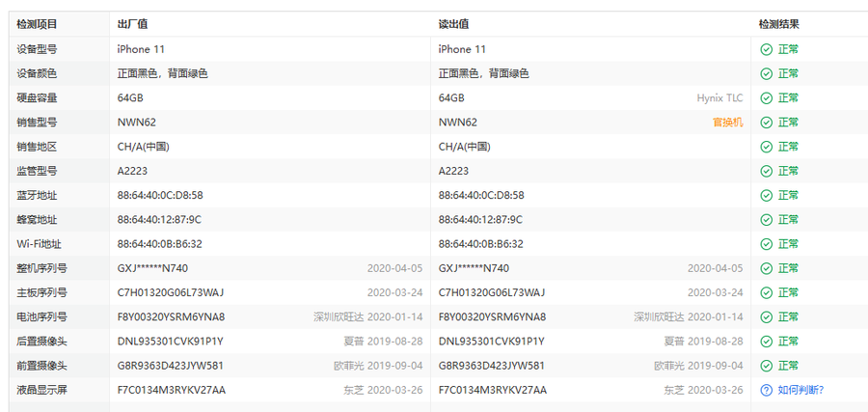This screenshot has height=412, width=868.
Task: Click iPhone 11 in the 读出值 column
Action: tap(462, 49)
